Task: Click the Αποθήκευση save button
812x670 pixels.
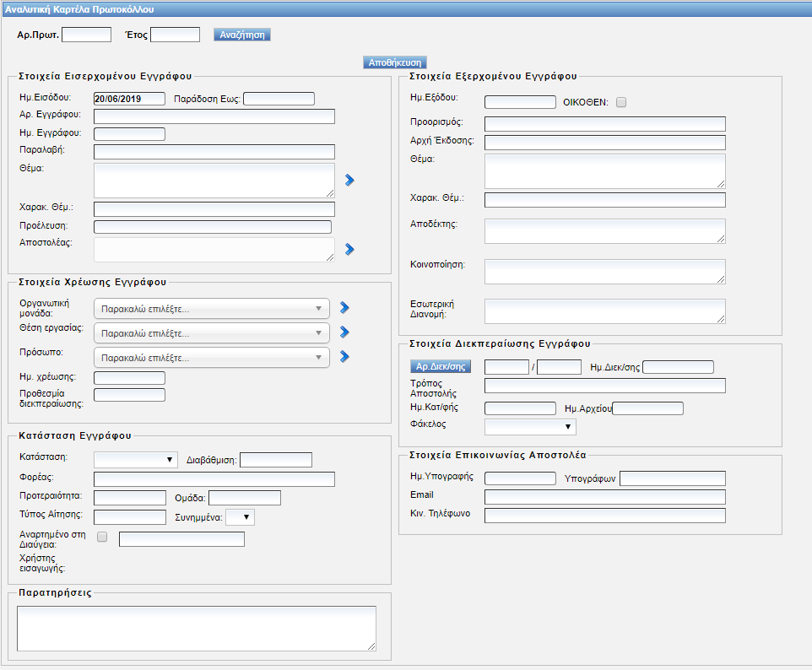Action: pos(395,62)
